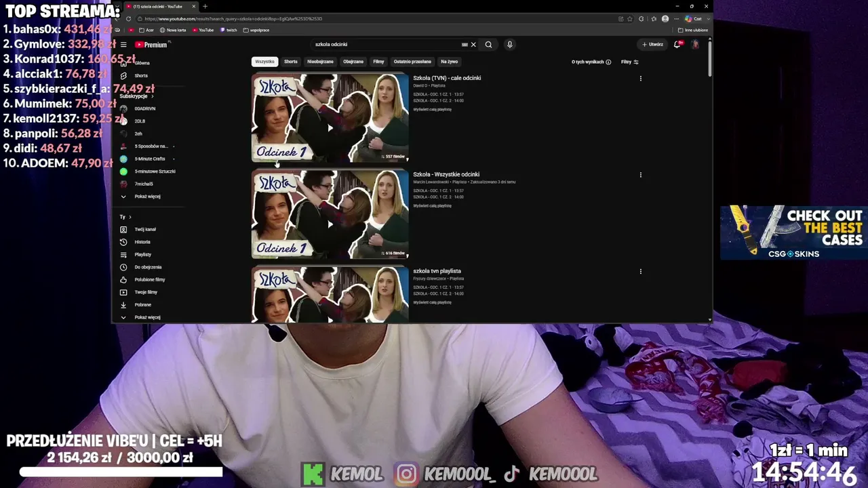The width and height of the screenshot is (868, 488).
Task: Switch to the szkoła odcinki YouTube browser tab
Action: click(160, 7)
